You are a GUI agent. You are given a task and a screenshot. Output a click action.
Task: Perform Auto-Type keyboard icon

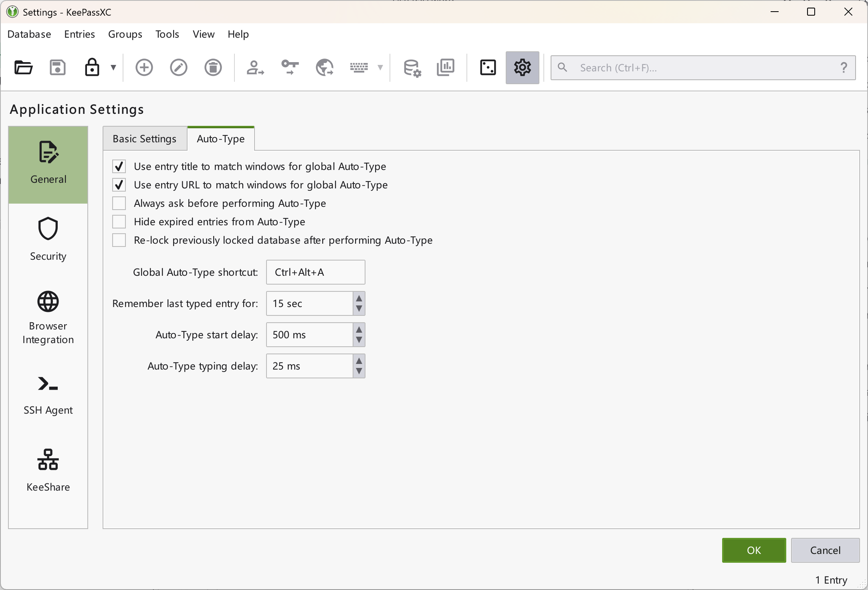pyautogui.click(x=359, y=67)
